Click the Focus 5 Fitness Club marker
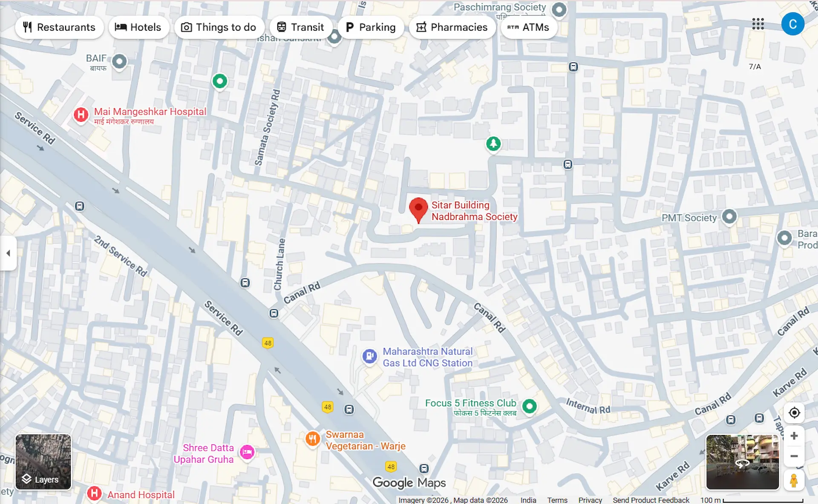Screen dimensions: 818x504 coord(529,406)
